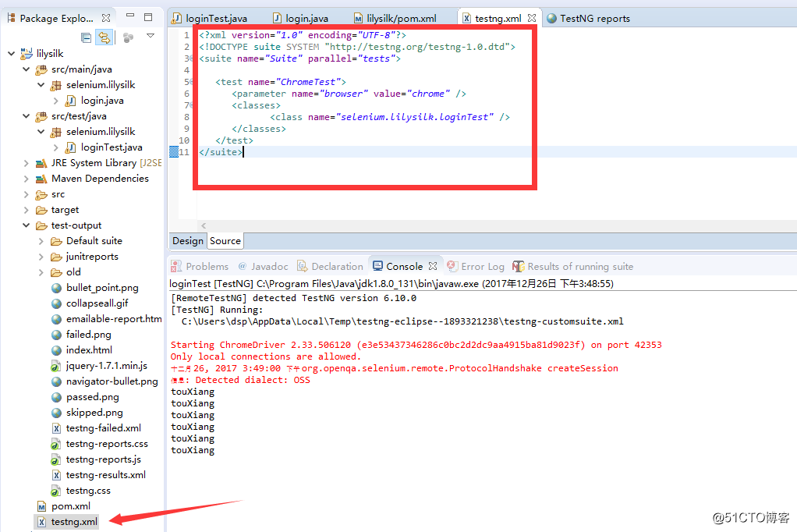
Task: Click the line 11 marker in editor gutter
Action: tap(174, 152)
